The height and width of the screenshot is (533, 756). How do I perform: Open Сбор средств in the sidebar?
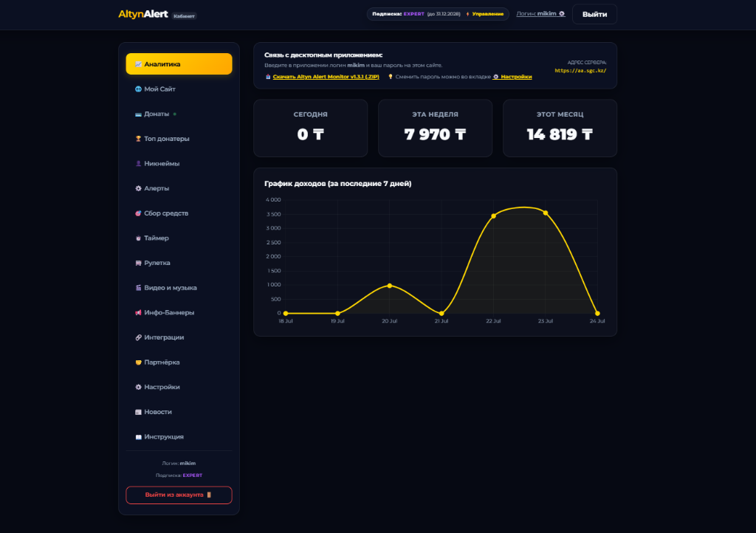(x=179, y=213)
